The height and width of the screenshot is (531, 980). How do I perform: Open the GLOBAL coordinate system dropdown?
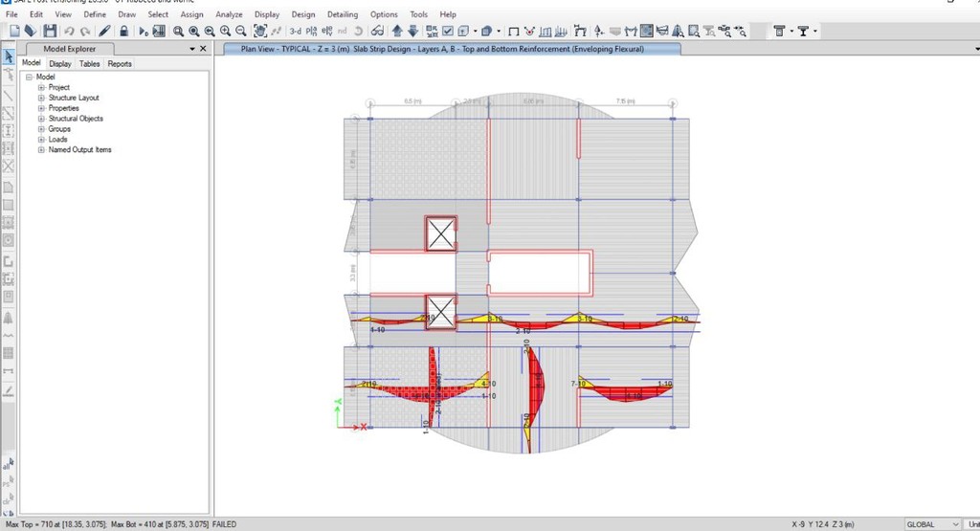[x=933, y=524]
